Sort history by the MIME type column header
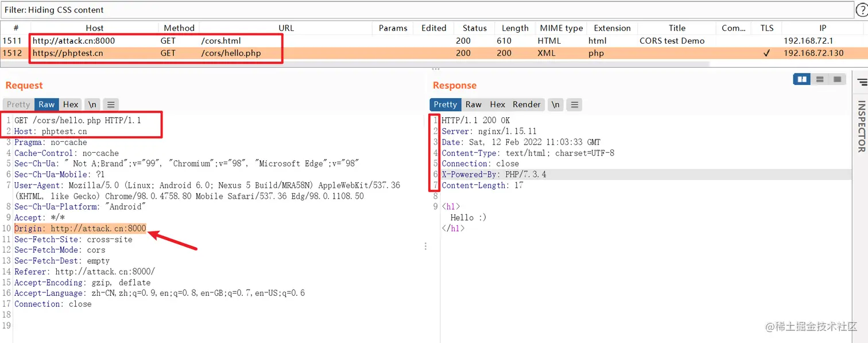This screenshot has height=343, width=868. [x=561, y=28]
